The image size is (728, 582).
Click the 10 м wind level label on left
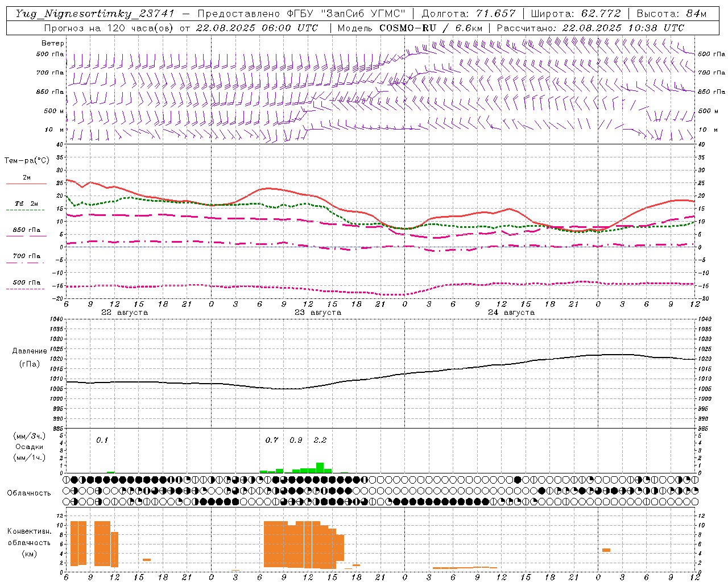coord(55,130)
